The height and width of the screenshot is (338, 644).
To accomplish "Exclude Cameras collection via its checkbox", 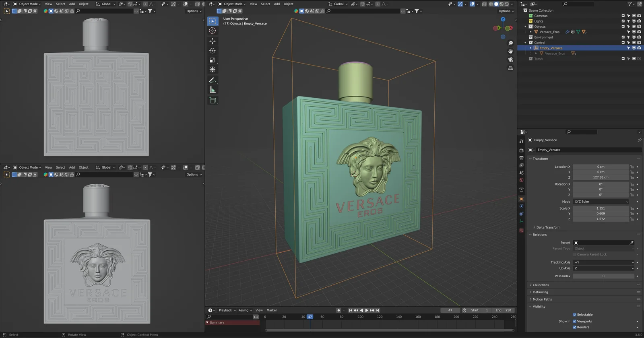I will click(x=623, y=16).
